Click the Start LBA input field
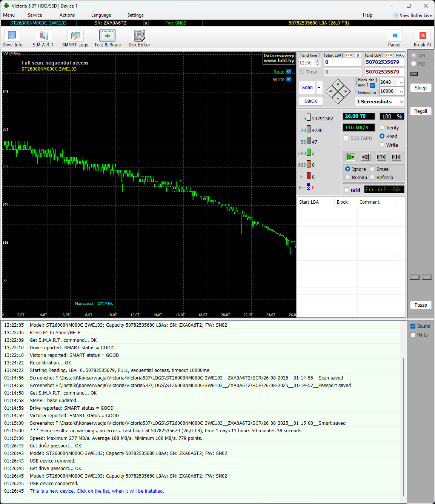 click(343, 62)
